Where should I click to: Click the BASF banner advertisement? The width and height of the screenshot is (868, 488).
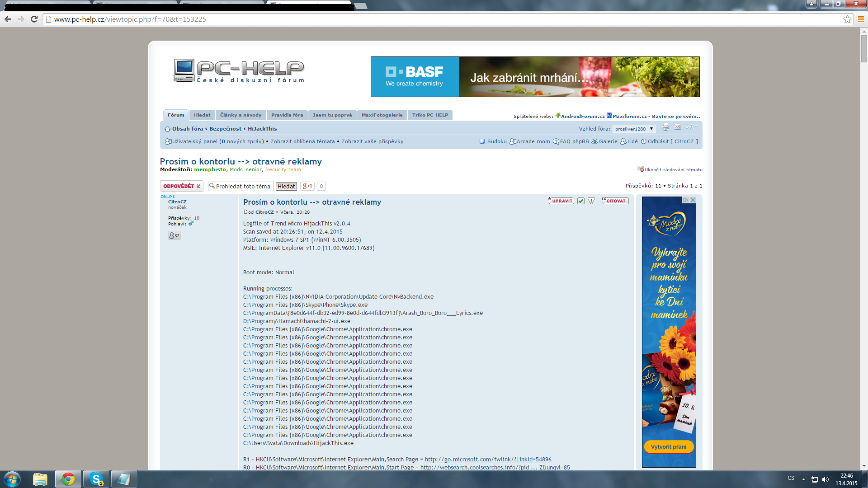535,77
